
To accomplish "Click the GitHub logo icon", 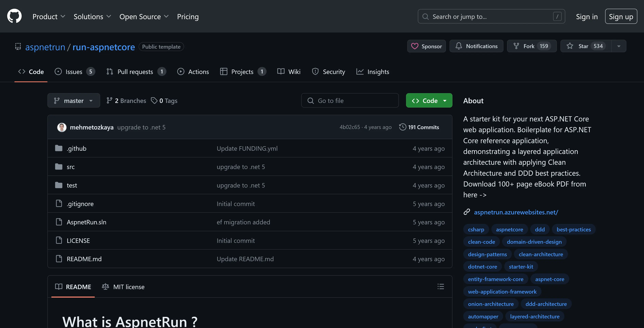I will click(x=14, y=16).
